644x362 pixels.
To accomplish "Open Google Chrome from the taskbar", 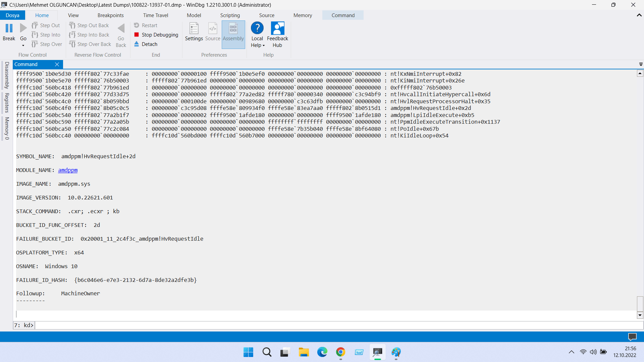I will pyautogui.click(x=340, y=352).
